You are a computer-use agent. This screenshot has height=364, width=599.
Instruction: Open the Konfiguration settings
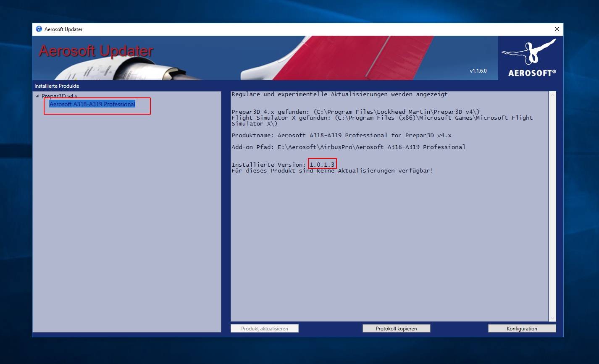[522, 328]
